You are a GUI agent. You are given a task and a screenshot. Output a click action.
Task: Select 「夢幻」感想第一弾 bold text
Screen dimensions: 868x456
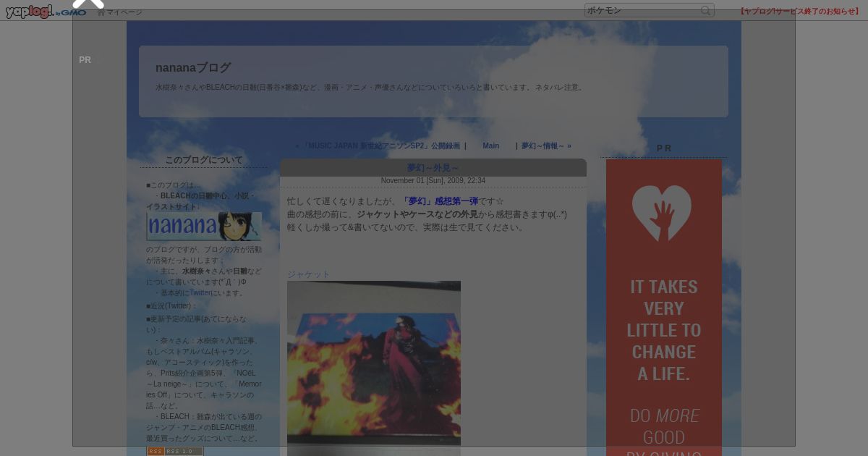[440, 201]
